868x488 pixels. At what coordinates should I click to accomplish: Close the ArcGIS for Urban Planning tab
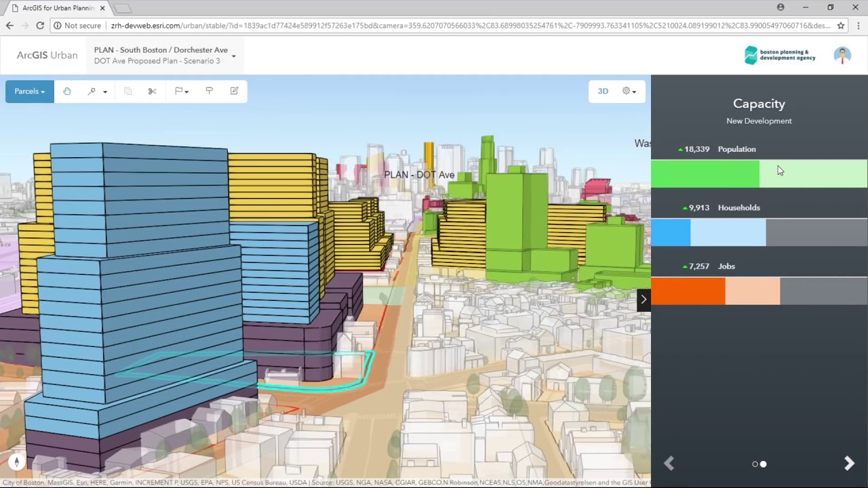pyautogui.click(x=103, y=8)
